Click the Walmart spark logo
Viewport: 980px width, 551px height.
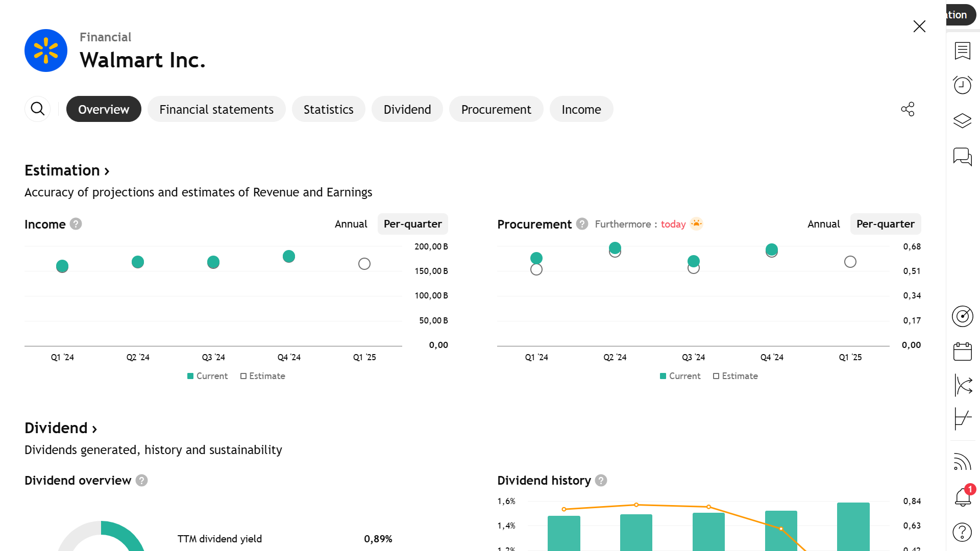(x=46, y=51)
